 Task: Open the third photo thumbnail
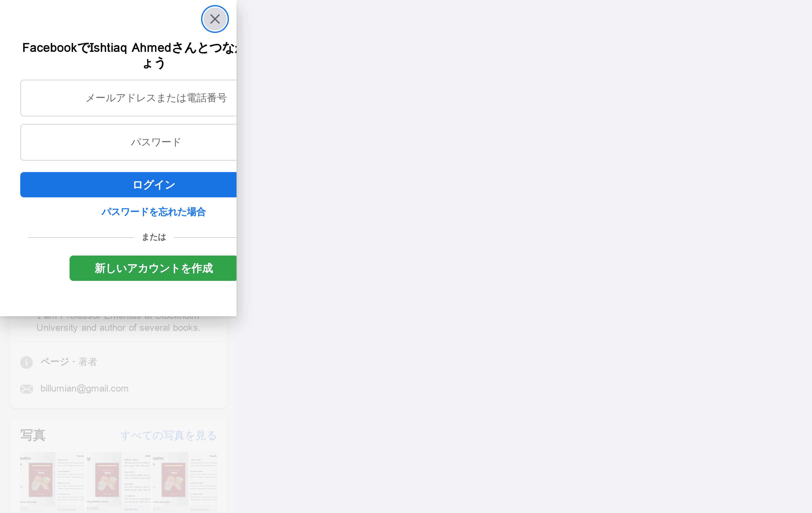coord(185,482)
